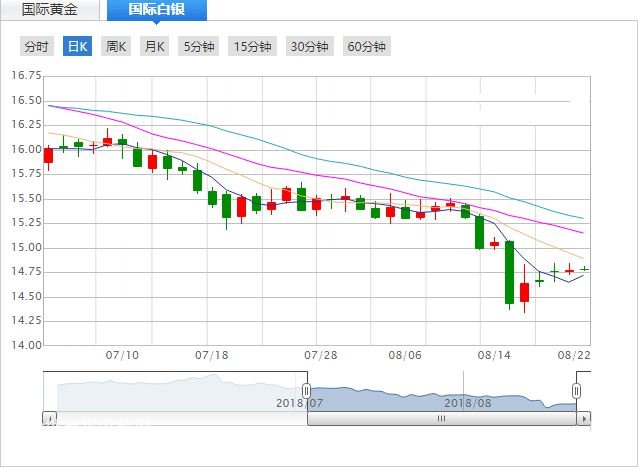Choose the 60分钟 interval
The image size is (638, 468).
(366, 46)
